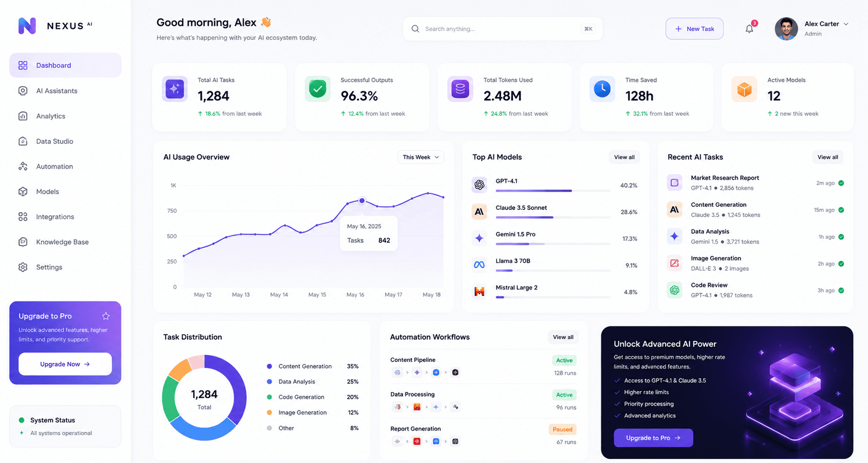The image size is (868, 463).
Task: Click the Mistral Large 2 icon
Action: (x=479, y=292)
